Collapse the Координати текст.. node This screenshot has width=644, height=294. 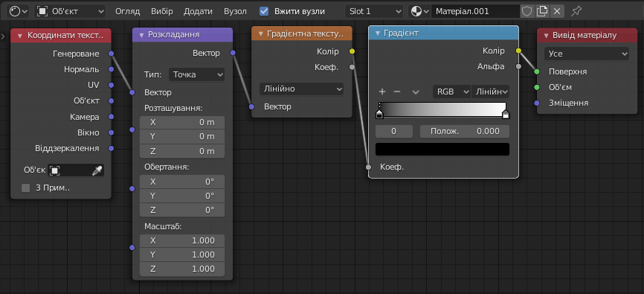pos(20,36)
